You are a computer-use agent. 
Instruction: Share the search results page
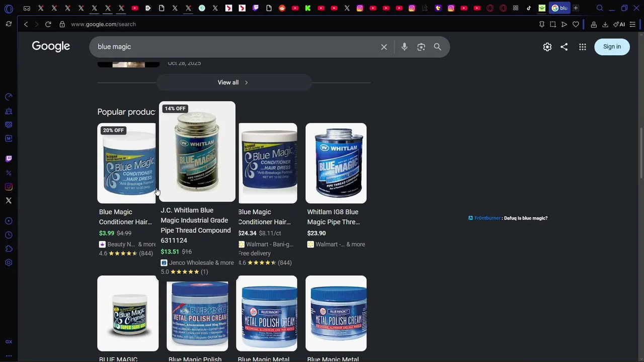(564, 47)
